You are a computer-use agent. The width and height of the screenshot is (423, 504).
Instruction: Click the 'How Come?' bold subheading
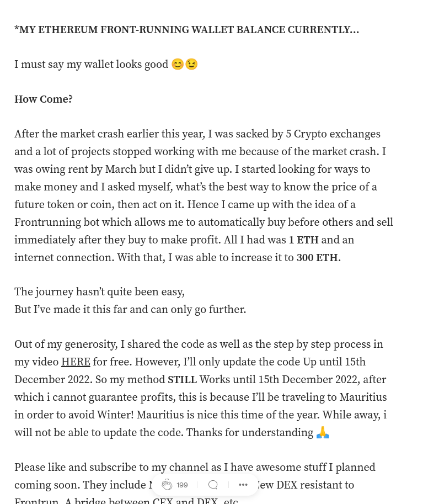[x=44, y=99]
